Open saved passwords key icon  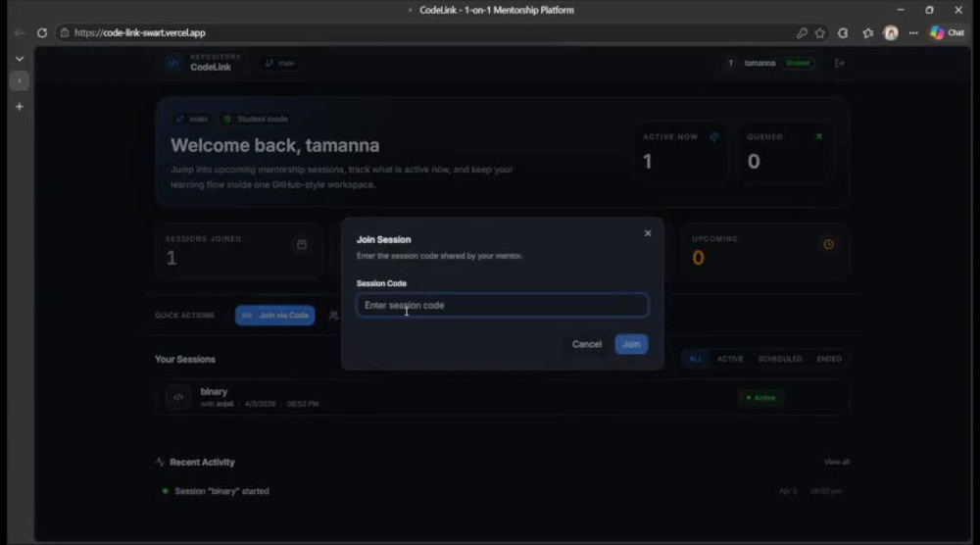pos(802,32)
